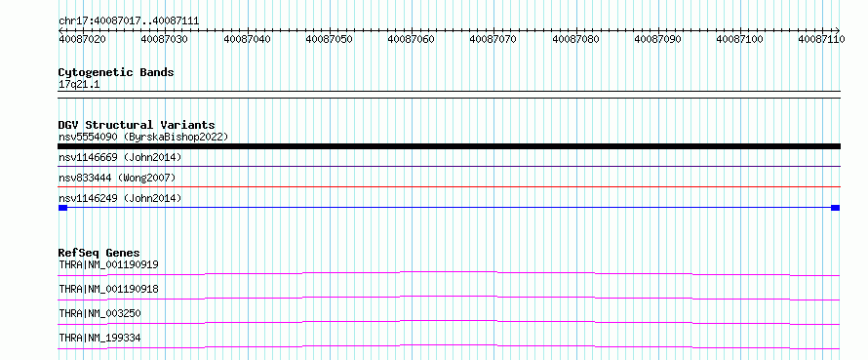Click the magenta THRA|NM_001190919 transcript line
The height and width of the screenshot is (360, 868).
(449, 273)
